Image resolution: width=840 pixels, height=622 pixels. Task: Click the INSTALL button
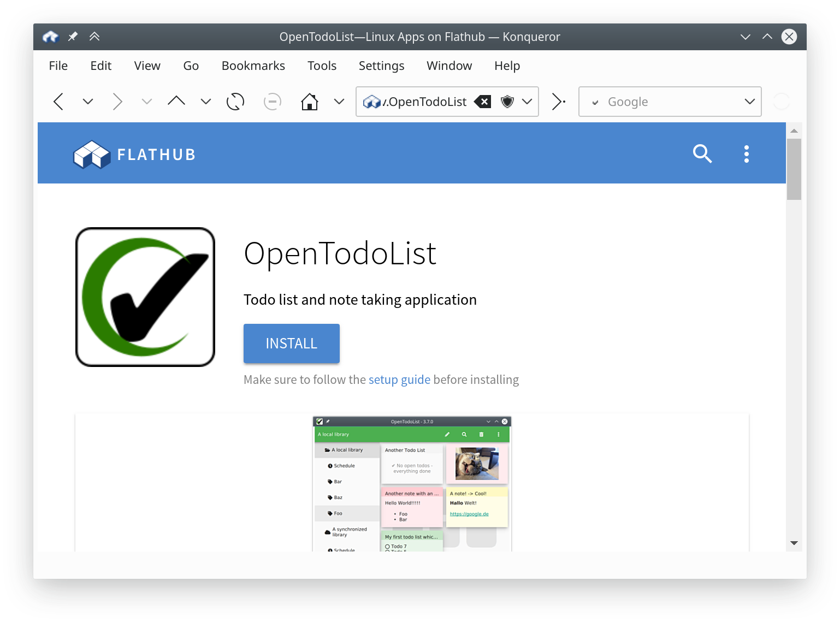point(292,343)
